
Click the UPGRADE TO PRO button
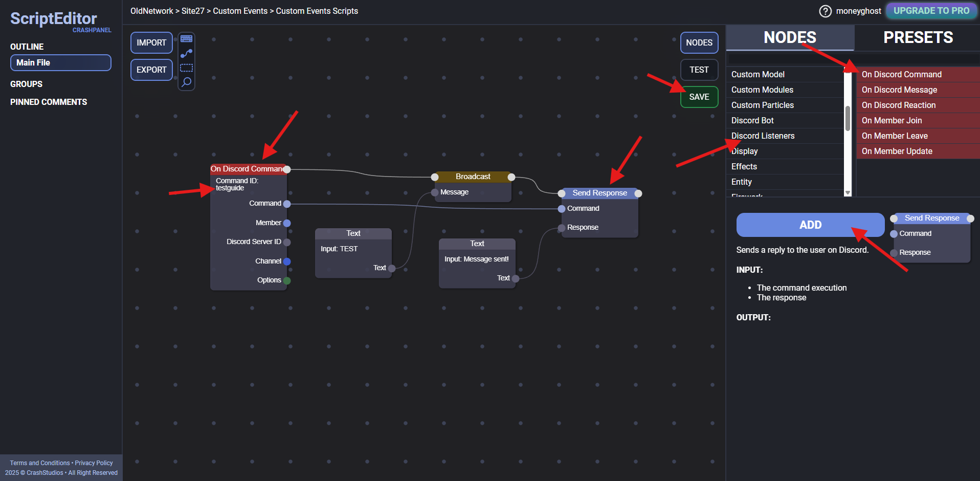point(931,11)
